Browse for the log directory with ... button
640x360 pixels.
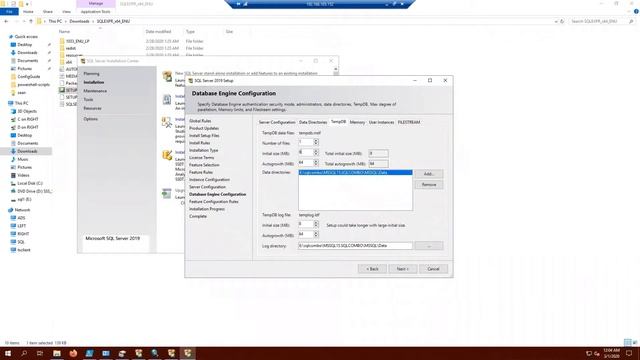[429, 246]
